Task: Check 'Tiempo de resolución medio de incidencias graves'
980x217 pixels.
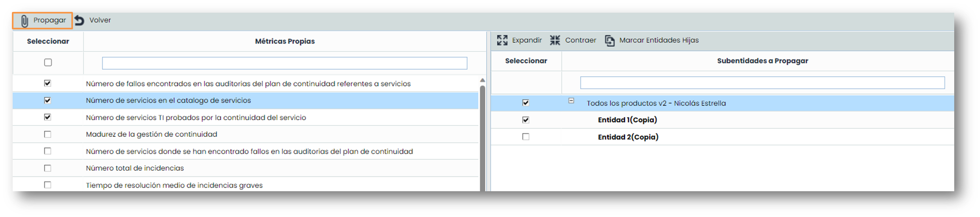Action: (x=48, y=185)
